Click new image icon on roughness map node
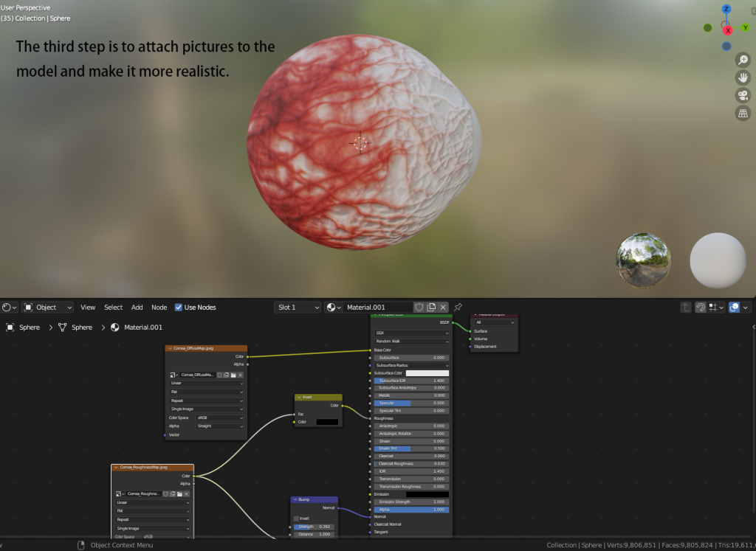756x551 pixels. (173, 493)
